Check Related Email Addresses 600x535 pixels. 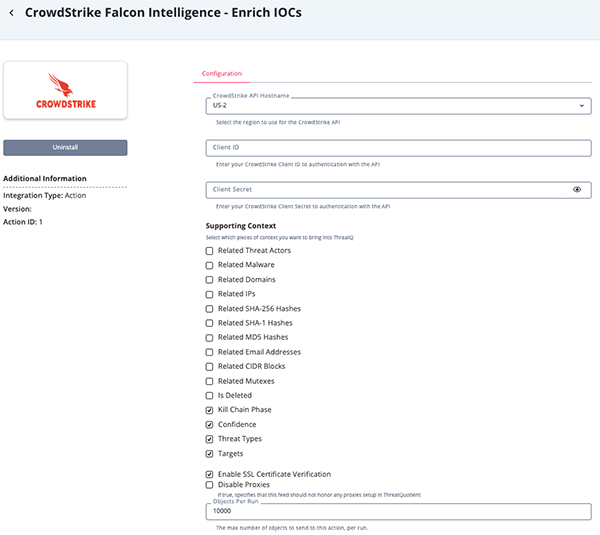pyautogui.click(x=209, y=352)
